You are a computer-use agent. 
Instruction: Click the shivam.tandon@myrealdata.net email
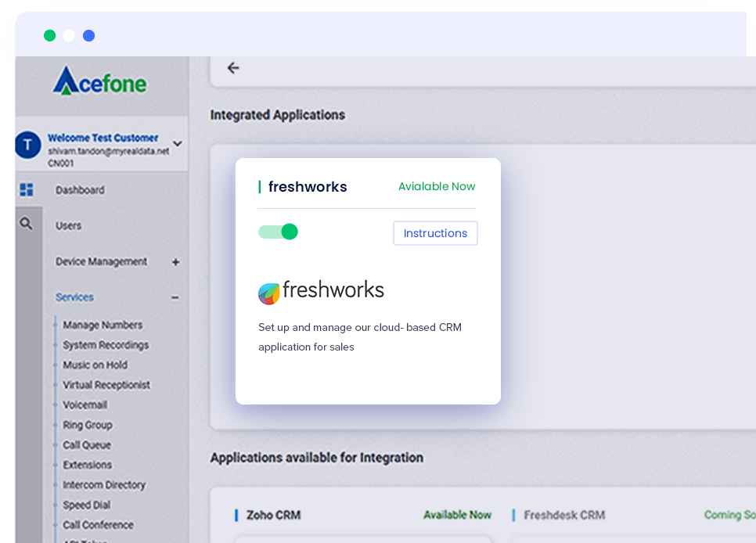[109, 152]
